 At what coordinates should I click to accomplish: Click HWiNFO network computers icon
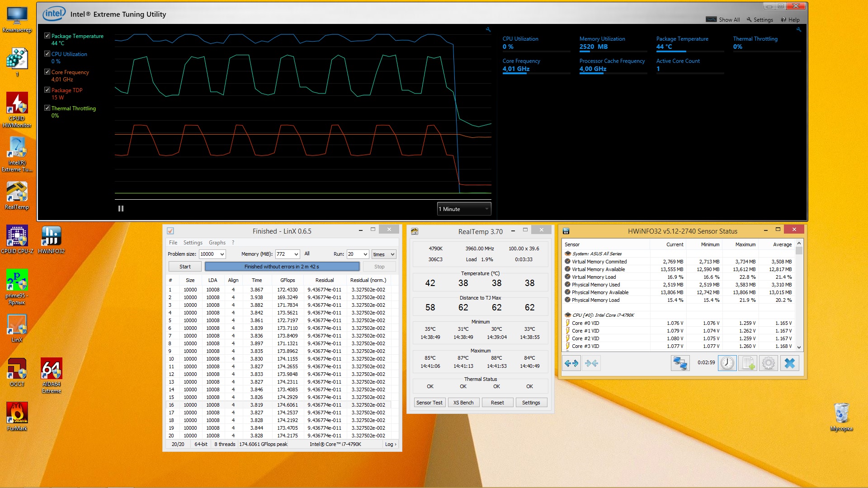pos(680,363)
